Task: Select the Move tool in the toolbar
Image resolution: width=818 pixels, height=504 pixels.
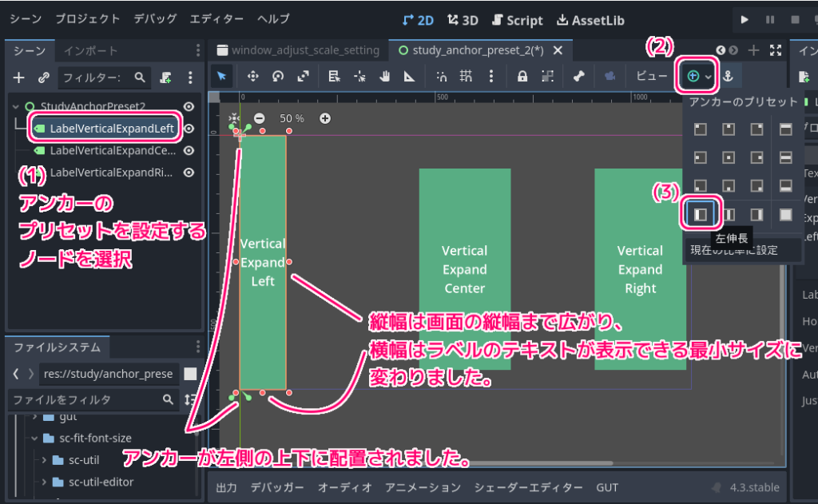Action: point(253,77)
